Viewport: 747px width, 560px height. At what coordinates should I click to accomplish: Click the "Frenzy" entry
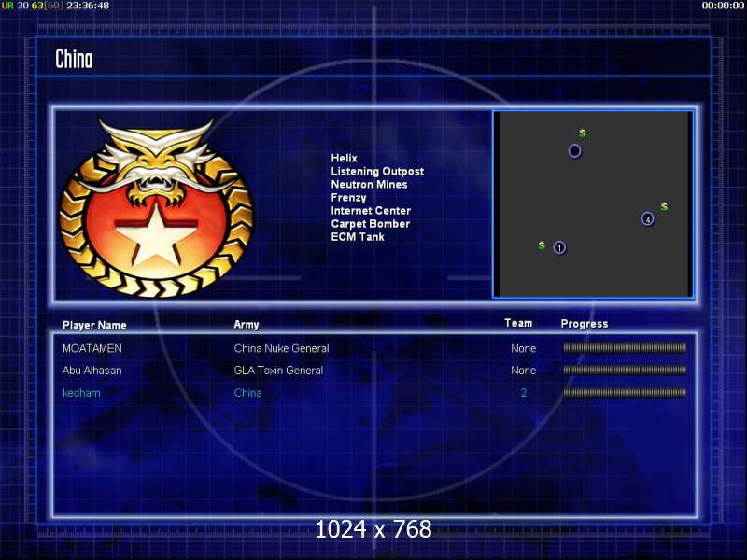coord(348,198)
